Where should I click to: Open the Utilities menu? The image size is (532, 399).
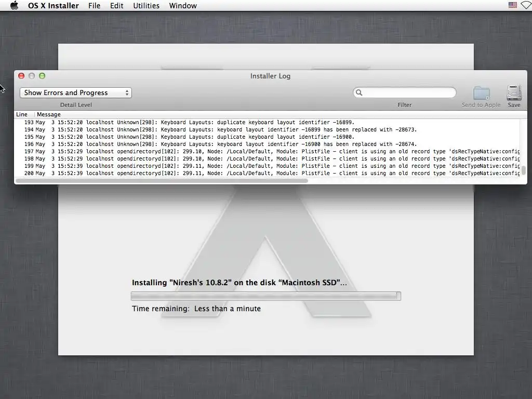click(x=146, y=6)
